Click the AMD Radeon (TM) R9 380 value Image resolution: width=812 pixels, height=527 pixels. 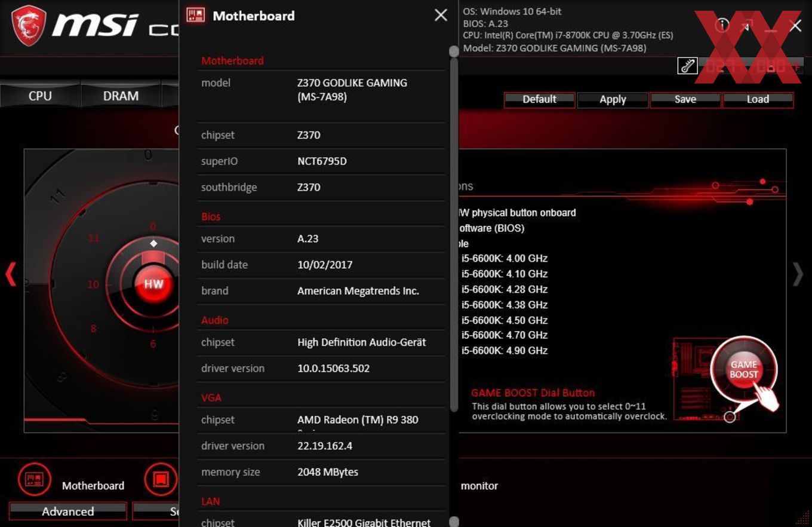358,419
